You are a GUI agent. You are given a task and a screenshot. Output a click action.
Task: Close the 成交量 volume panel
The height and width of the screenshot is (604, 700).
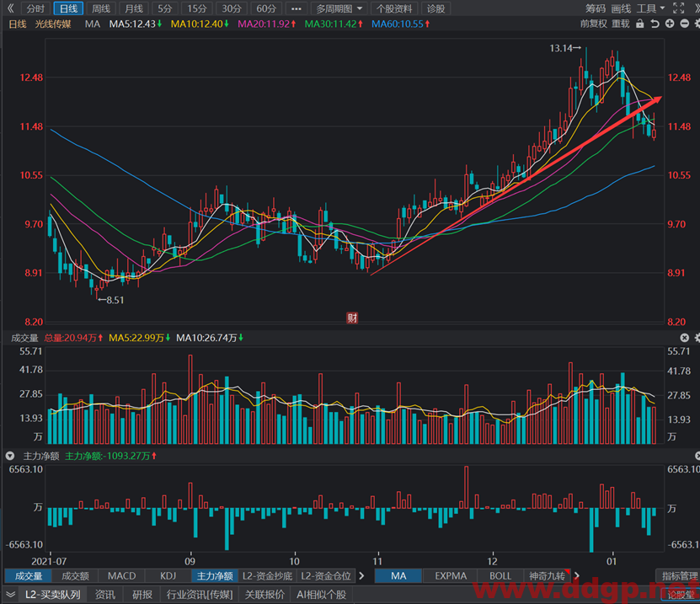coord(684,338)
